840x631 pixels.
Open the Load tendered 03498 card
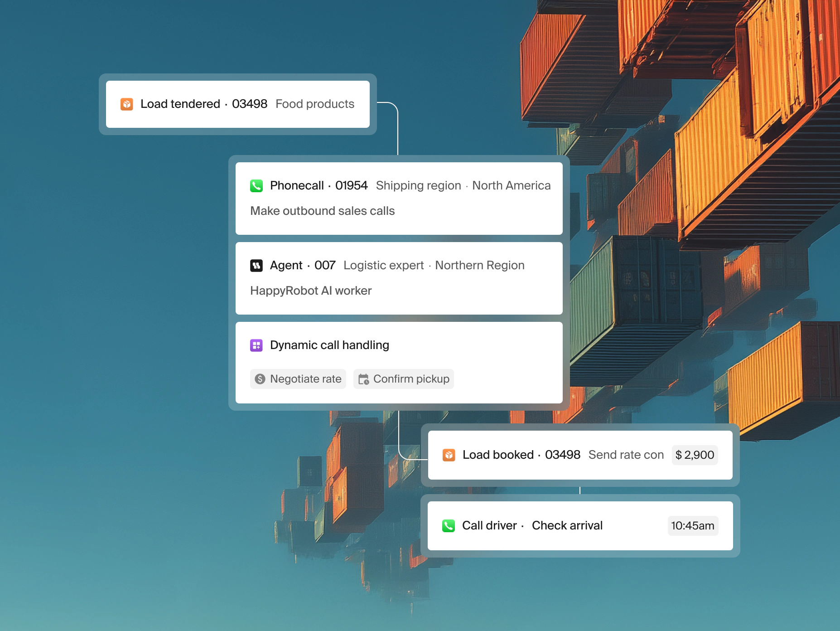point(238,104)
